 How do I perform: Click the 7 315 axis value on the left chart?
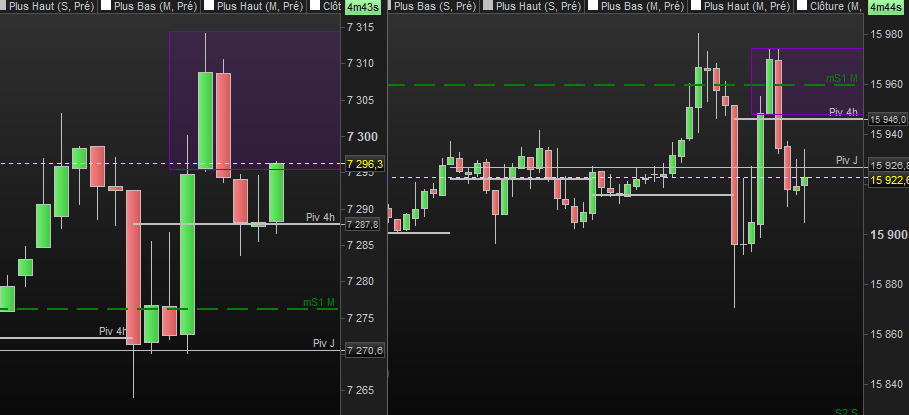coord(359,27)
